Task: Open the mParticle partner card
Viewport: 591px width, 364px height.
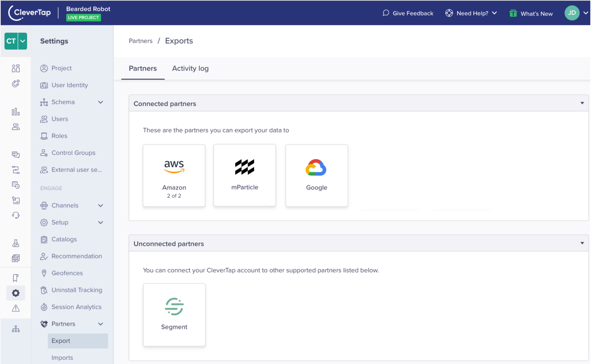Action: [x=245, y=175]
